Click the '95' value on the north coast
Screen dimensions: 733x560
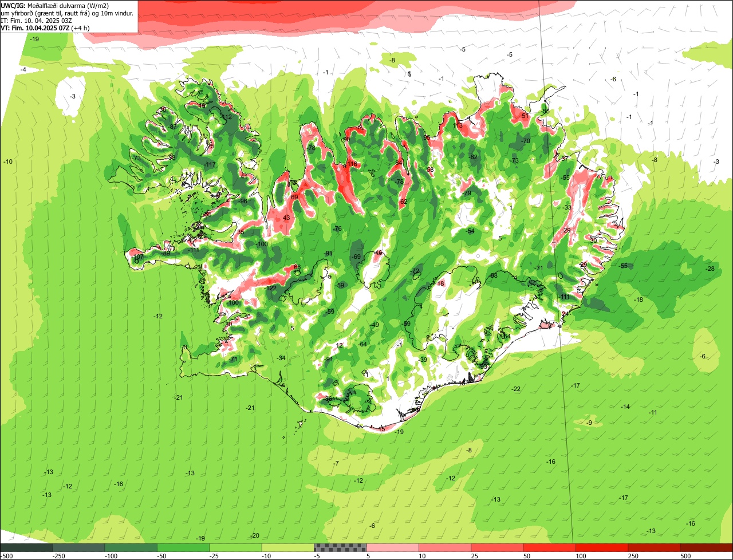tap(427, 137)
